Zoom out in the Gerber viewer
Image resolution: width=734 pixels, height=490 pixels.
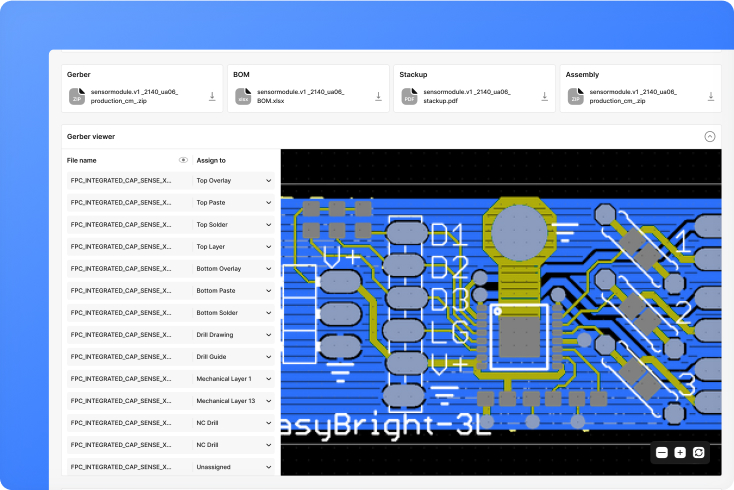coord(661,453)
